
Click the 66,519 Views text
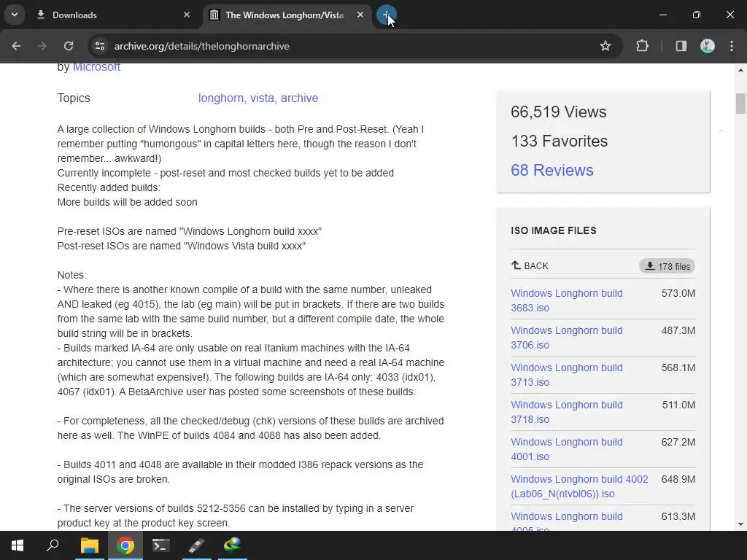click(x=558, y=112)
